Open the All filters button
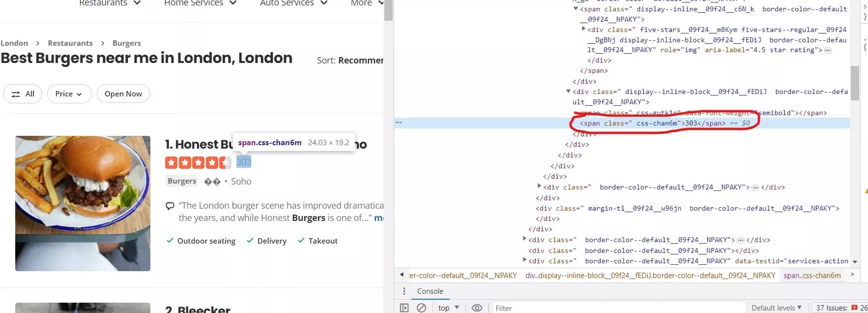868x313 pixels. pyautogui.click(x=23, y=94)
